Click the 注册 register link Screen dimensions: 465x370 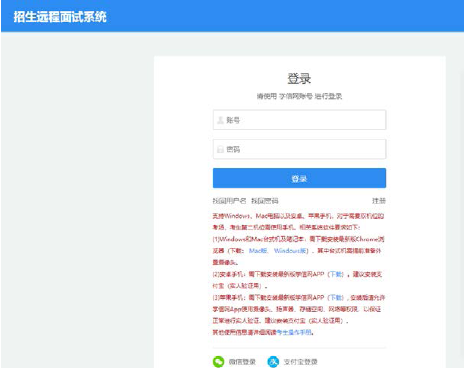coord(379,201)
